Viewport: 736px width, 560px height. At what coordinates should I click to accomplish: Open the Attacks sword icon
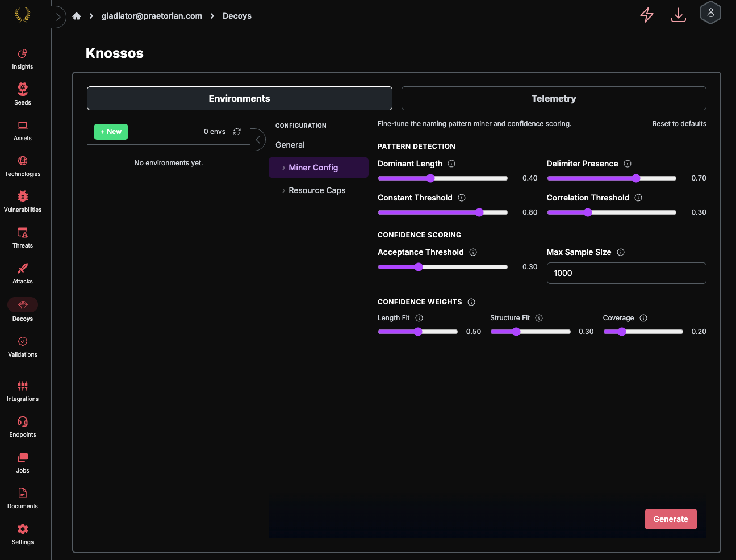23,268
